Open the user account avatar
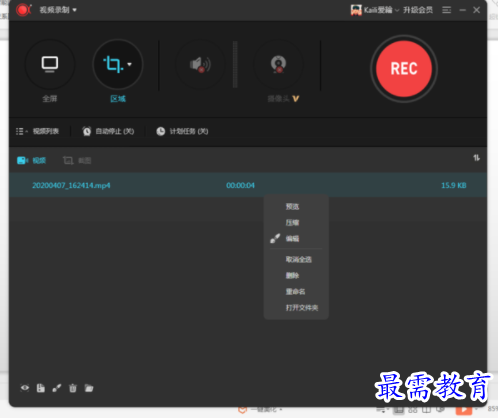Screen dimensions: 499x418 point(356,10)
